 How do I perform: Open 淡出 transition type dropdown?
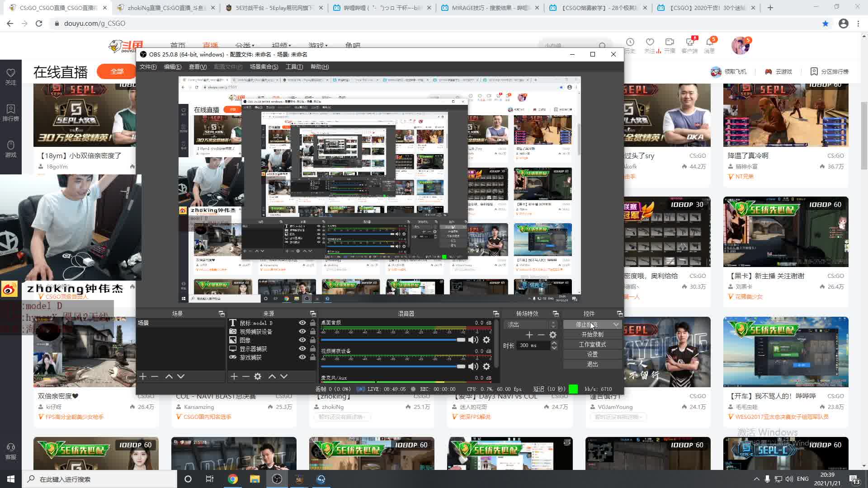(x=532, y=325)
